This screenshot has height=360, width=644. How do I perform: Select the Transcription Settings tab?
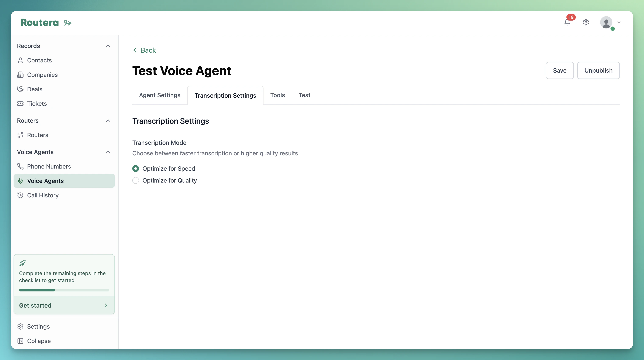225,95
